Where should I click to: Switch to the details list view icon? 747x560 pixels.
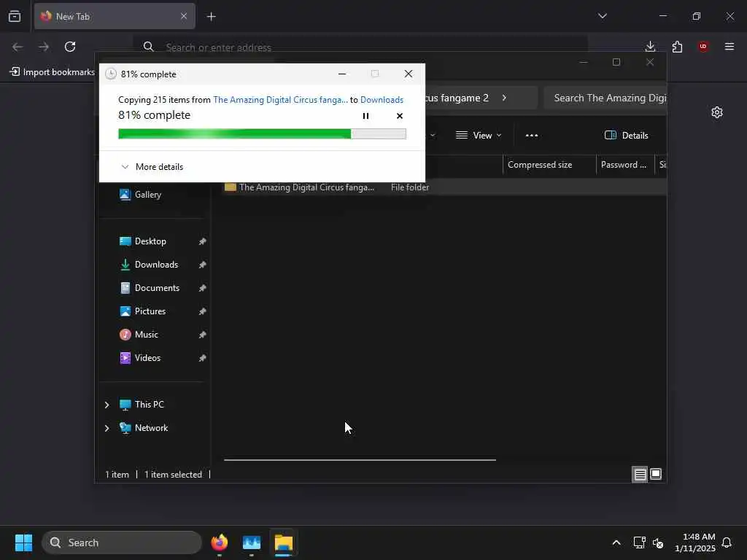[x=640, y=474]
